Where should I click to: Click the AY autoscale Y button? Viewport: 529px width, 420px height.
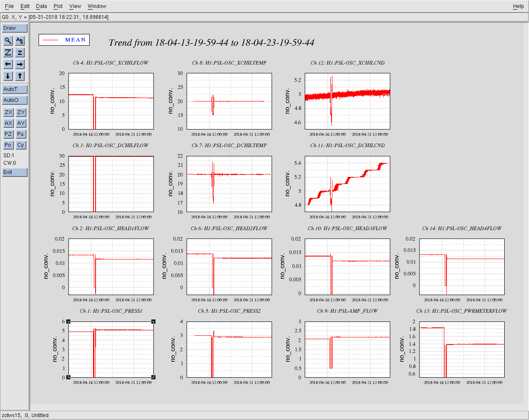[21, 123]
